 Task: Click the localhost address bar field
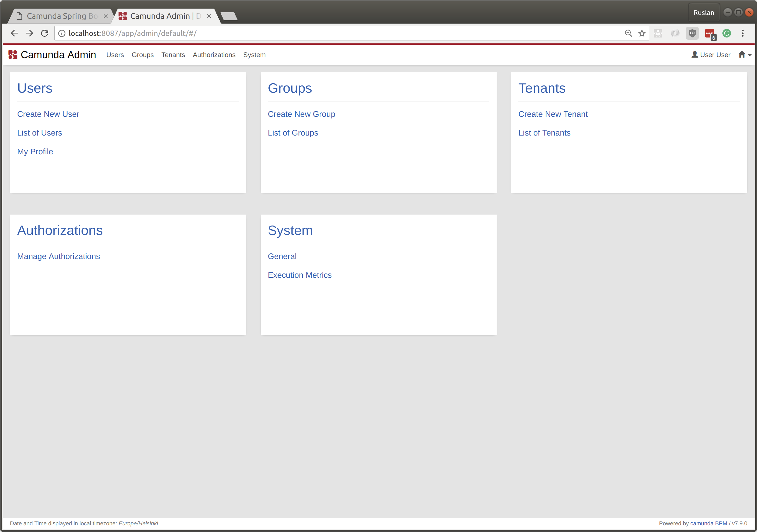tap(330, 33)
